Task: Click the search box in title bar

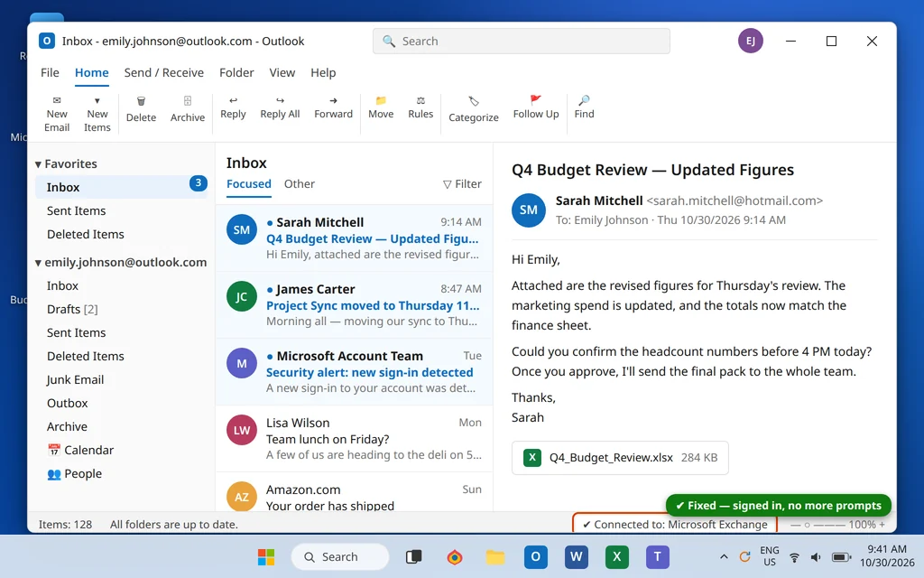Action: point(521,42)
